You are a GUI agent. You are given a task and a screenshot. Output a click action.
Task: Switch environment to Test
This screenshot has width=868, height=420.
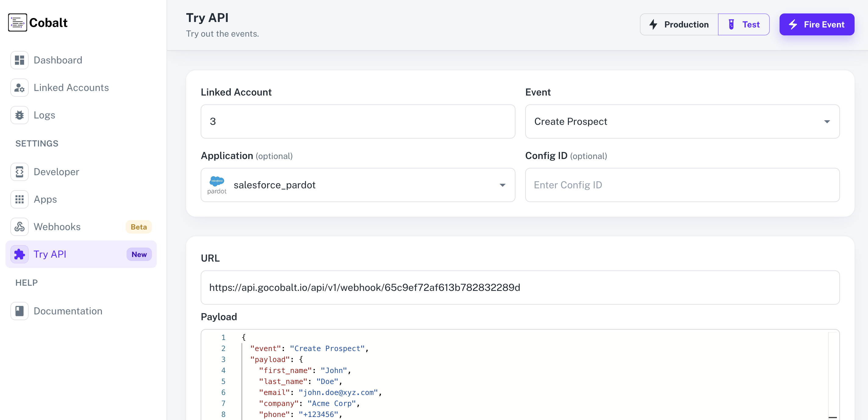(744, 25)
